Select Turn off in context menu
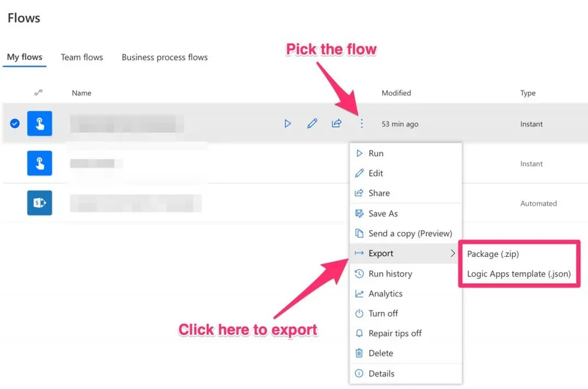The image size is (588, 389). pyautogui.click(x=383, y=313)
